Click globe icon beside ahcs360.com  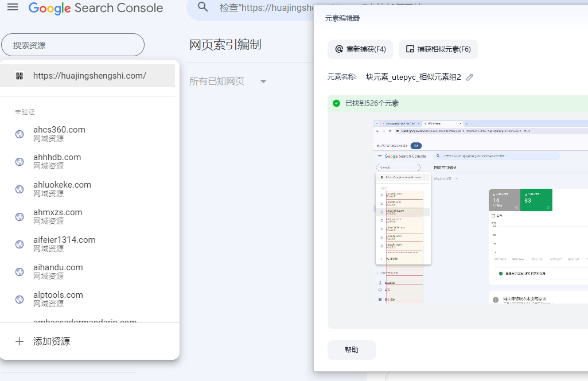click(20, 134)
